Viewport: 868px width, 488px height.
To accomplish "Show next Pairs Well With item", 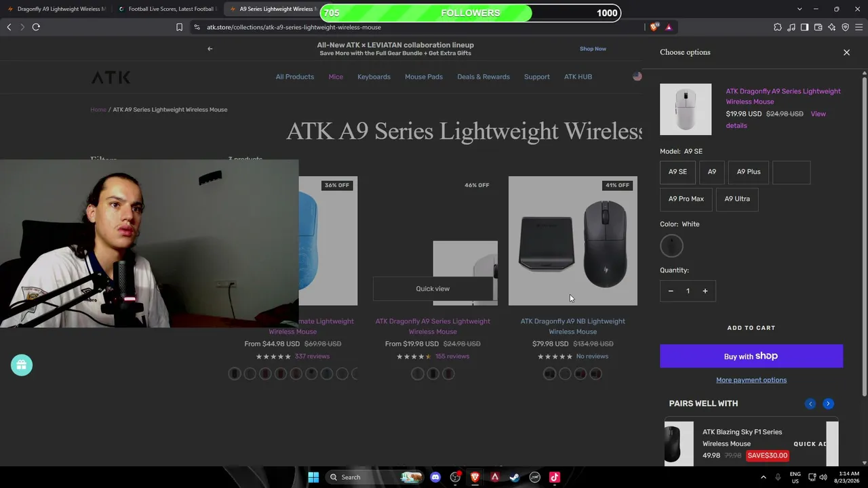I will click(828, 404).
